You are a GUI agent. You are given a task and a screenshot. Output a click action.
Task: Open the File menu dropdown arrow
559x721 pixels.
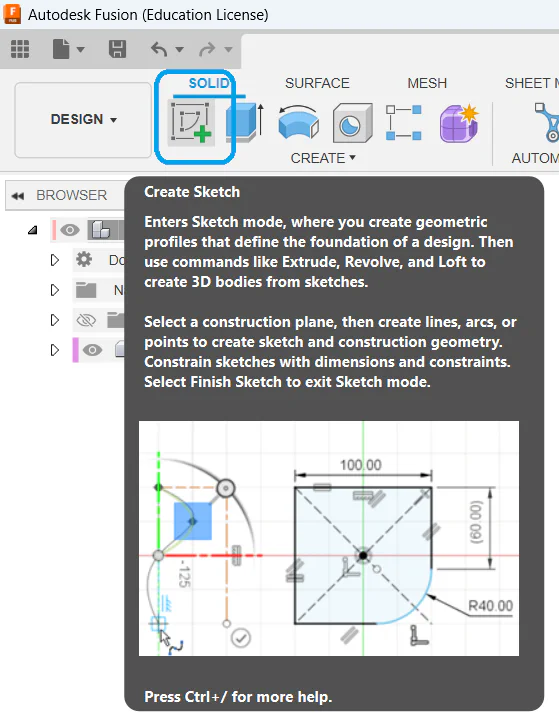(80, 49)
